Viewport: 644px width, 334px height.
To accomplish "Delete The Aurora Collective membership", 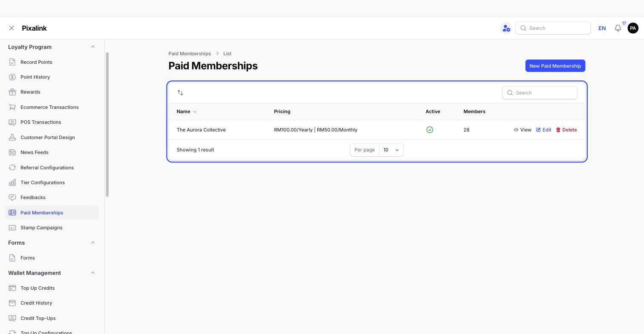I will point(566,130).
